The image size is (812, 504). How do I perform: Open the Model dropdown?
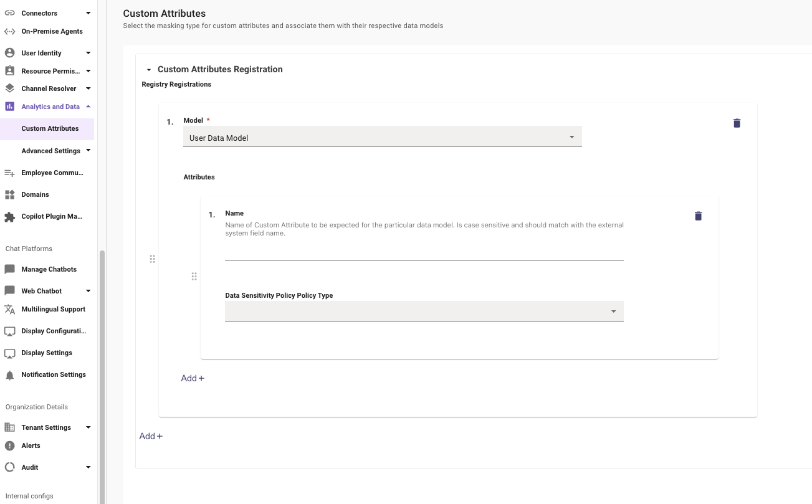[382, 137]
